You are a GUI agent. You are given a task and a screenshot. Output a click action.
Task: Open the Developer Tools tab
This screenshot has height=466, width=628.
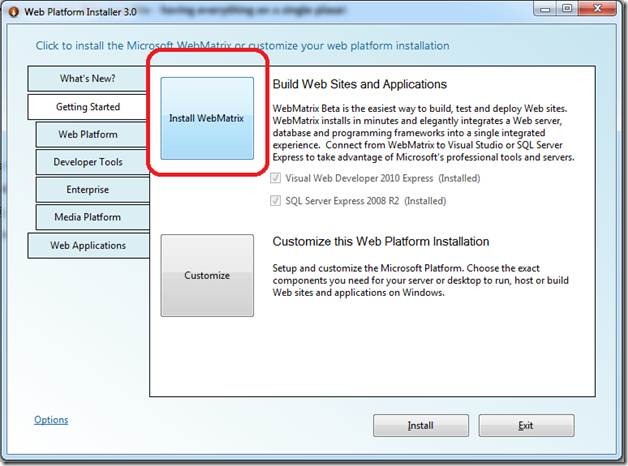point(92,162)
